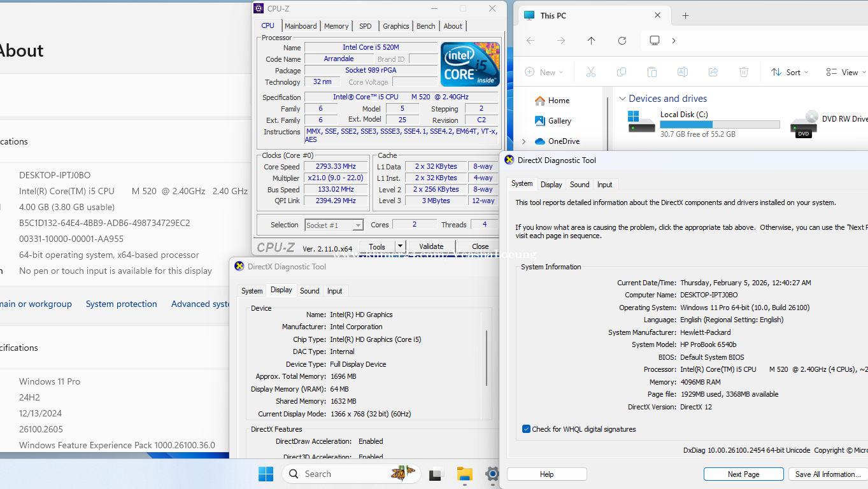Click the Share icon in File Explorer toolbar
The height and width of the screenshot is (489, 868).
713,73
